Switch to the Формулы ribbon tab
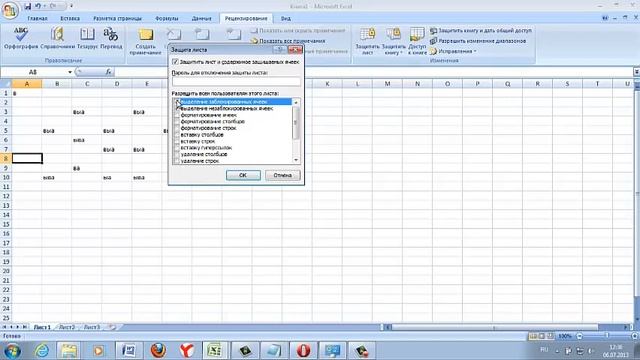The height and width of the screenshot is (360, 640). (167, 18)
